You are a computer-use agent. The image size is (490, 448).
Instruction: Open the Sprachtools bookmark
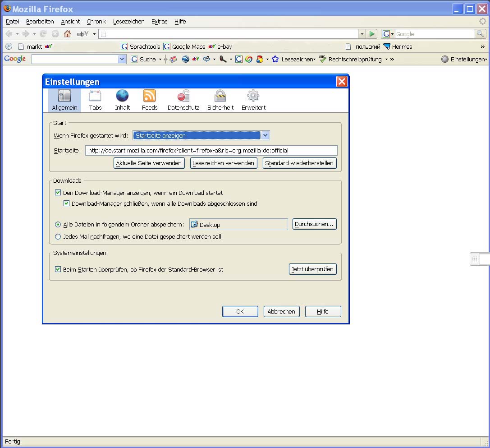tap(141, 46)
